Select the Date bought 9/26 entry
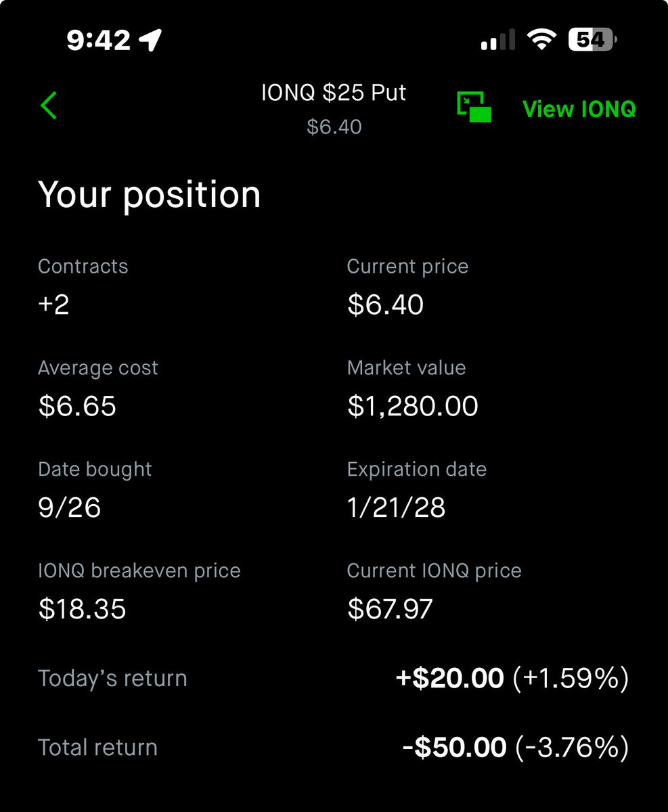The image size is (668, 812). coord(70,507)
